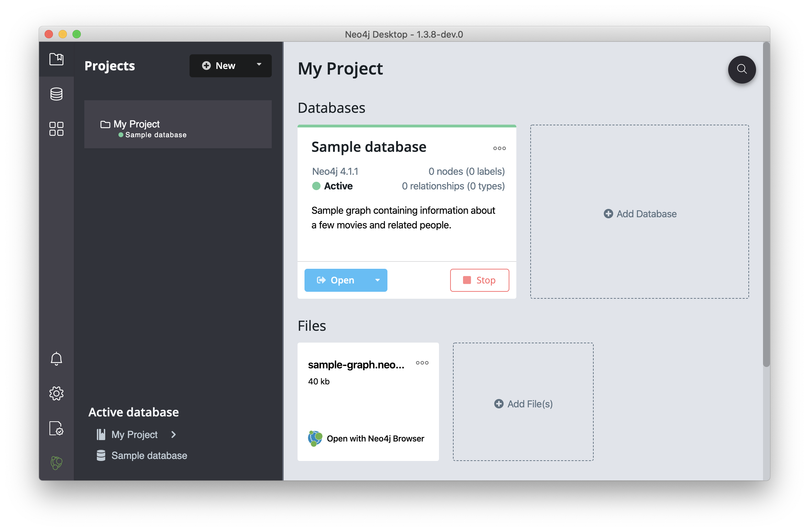Click the search magnifier button
This screenshot has width=809, height=532.
point(742,69)
